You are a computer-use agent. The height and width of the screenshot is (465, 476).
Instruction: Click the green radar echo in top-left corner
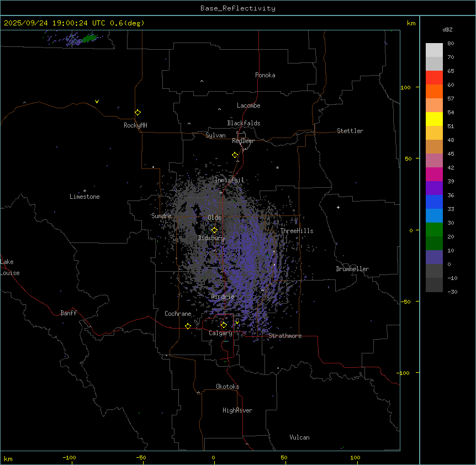coord(88,39)
